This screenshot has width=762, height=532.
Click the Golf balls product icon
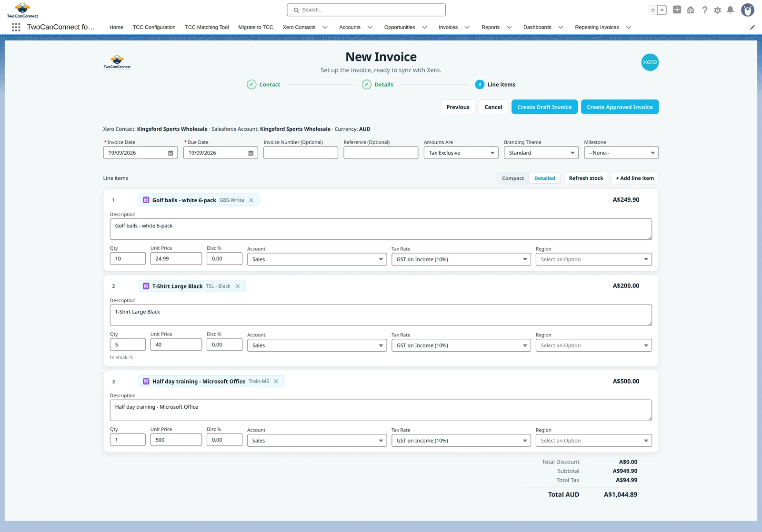coord(146,200)
